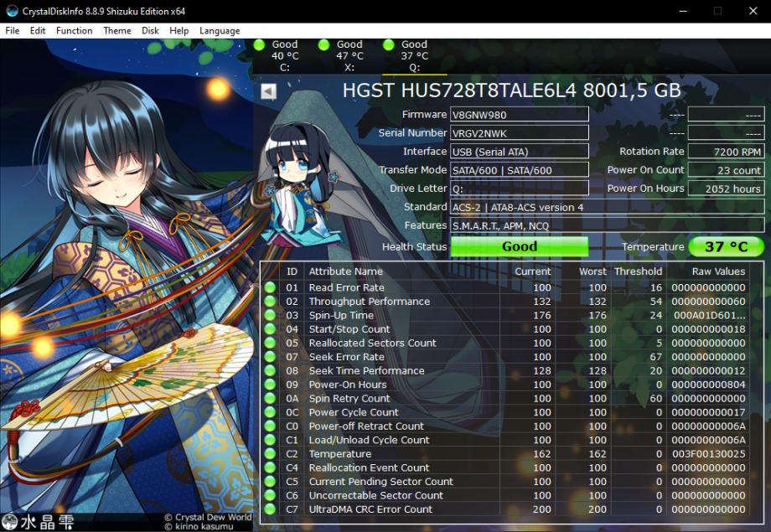
Task: Select raw value 003F00130025 in Temperature row
Action: point(708,454)
